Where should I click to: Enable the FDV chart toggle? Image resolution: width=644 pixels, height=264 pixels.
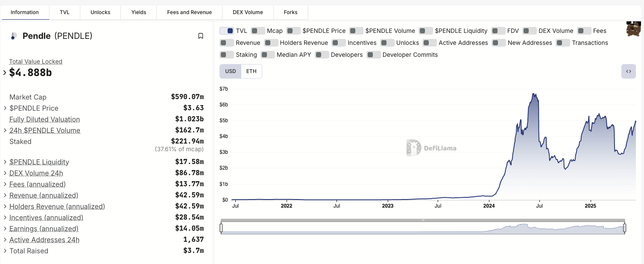coord(498,31)
